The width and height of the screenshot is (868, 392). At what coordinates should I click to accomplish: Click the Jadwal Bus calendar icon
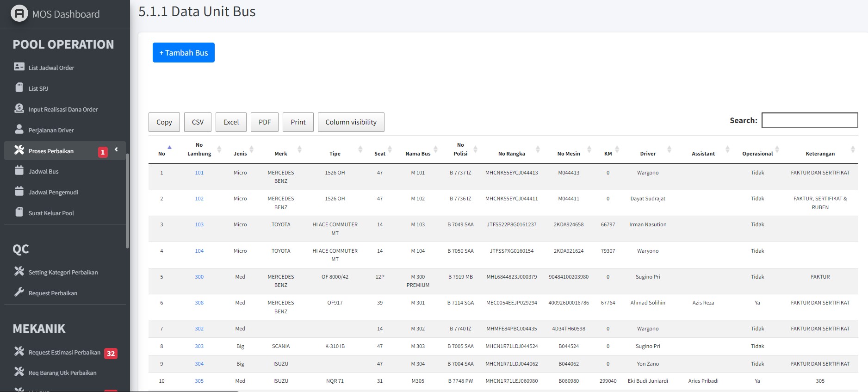[19, 171]
